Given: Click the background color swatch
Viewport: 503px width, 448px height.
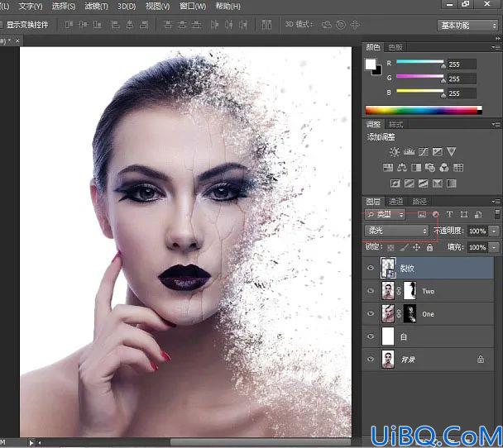Looking at the screenshot, I should pos(379,71).
